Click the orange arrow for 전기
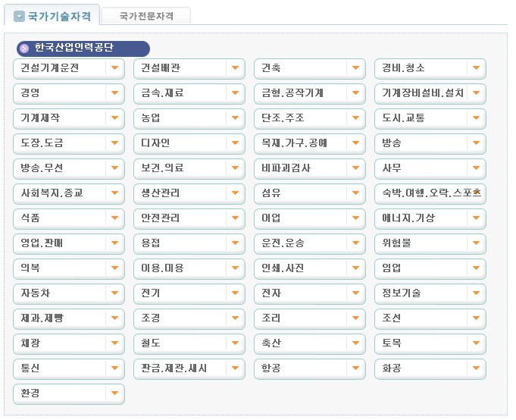This screenshot has height=420, width=516. [x=235, y=293]
